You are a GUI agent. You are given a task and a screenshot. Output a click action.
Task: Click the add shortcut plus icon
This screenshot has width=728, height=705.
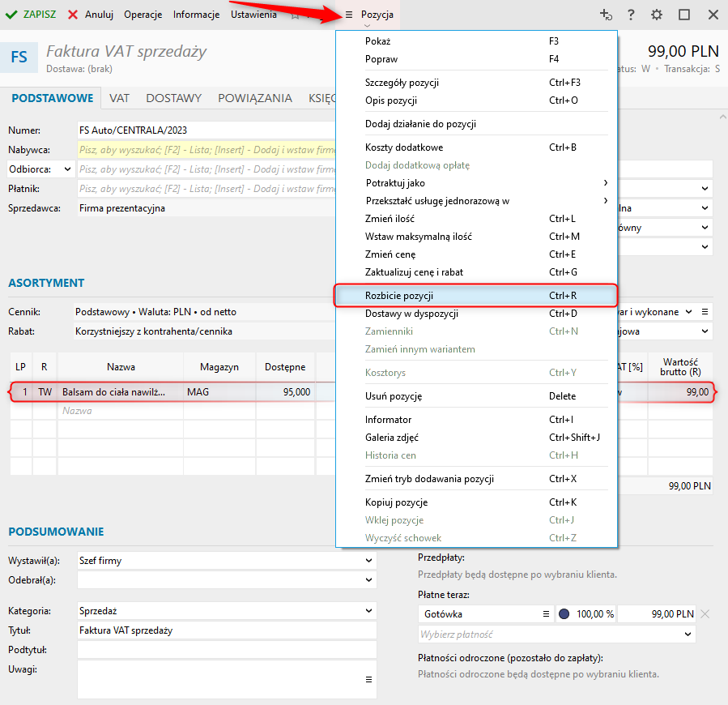click(605, 15)
